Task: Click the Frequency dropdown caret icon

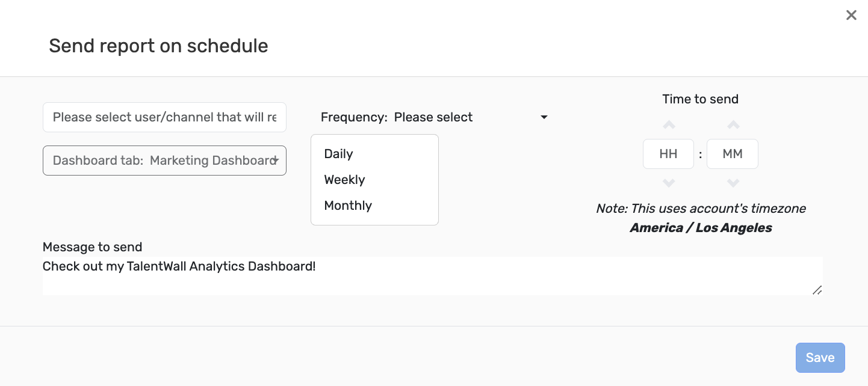Action: click(x=544, y=117)
